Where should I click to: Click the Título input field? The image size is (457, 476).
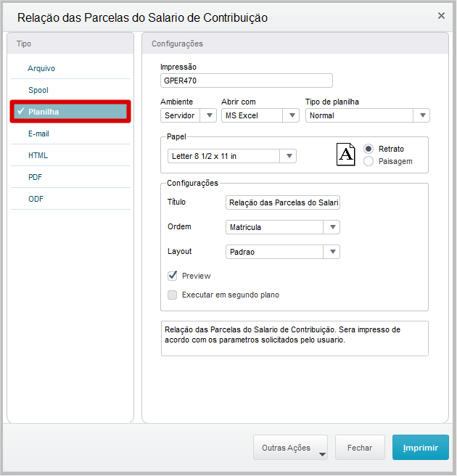click(x=283, y=202)
